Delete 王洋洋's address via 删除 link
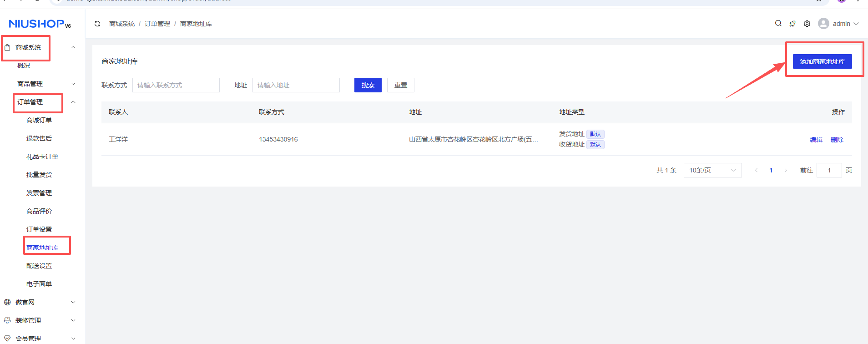Image resolution: width=868 pixels, height=344 pixels. click(837, 140)
